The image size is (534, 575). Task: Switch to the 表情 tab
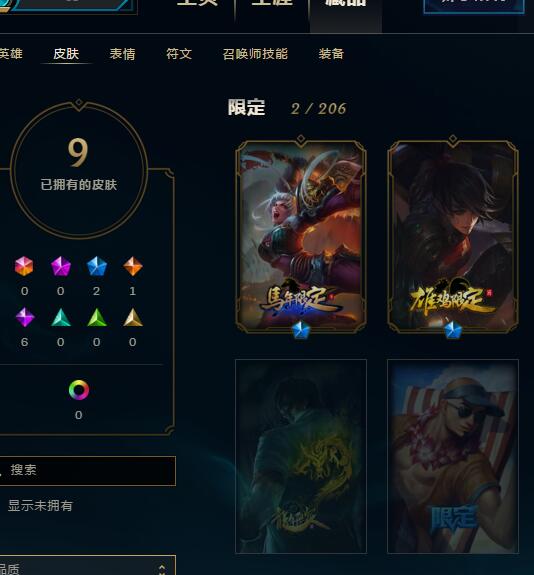122,54
